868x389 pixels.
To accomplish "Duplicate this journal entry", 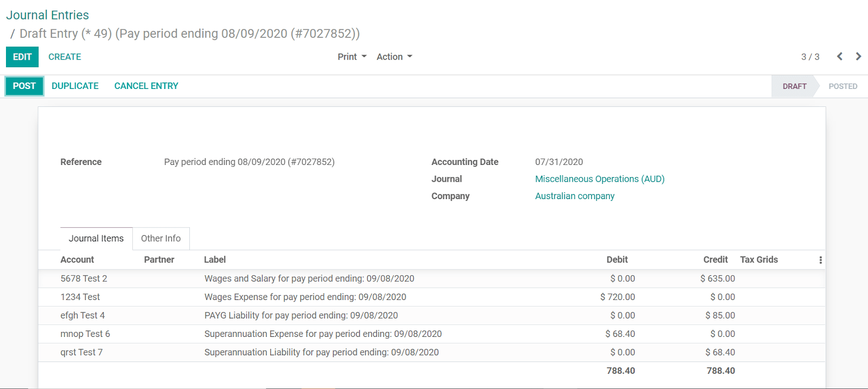I will click(75, 86).
